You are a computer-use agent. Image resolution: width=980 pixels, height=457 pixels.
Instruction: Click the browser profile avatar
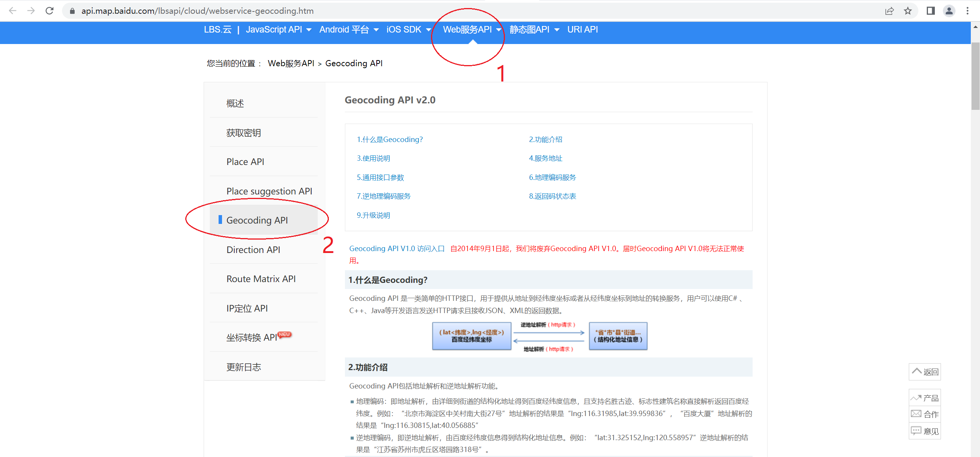(x=949, y=11)
